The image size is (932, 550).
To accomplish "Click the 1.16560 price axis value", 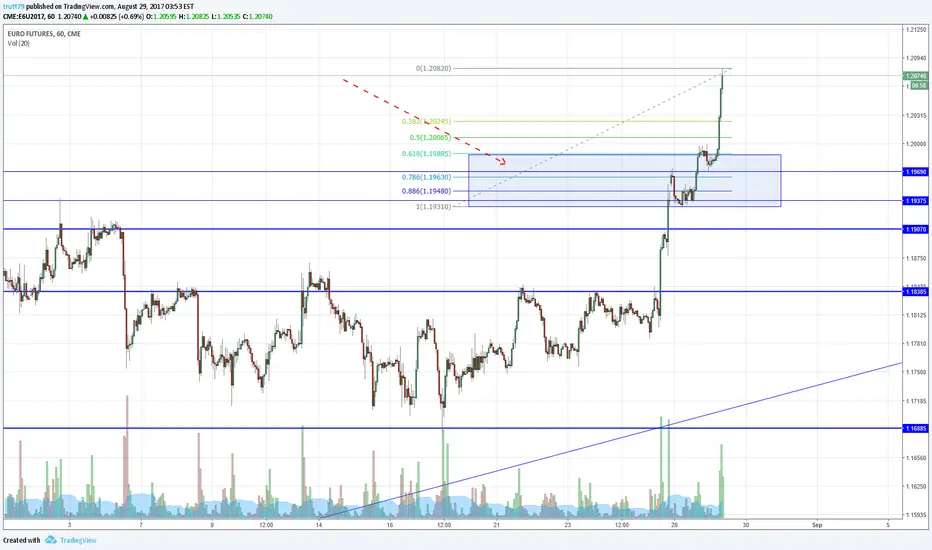I will (x=916, y=458).
